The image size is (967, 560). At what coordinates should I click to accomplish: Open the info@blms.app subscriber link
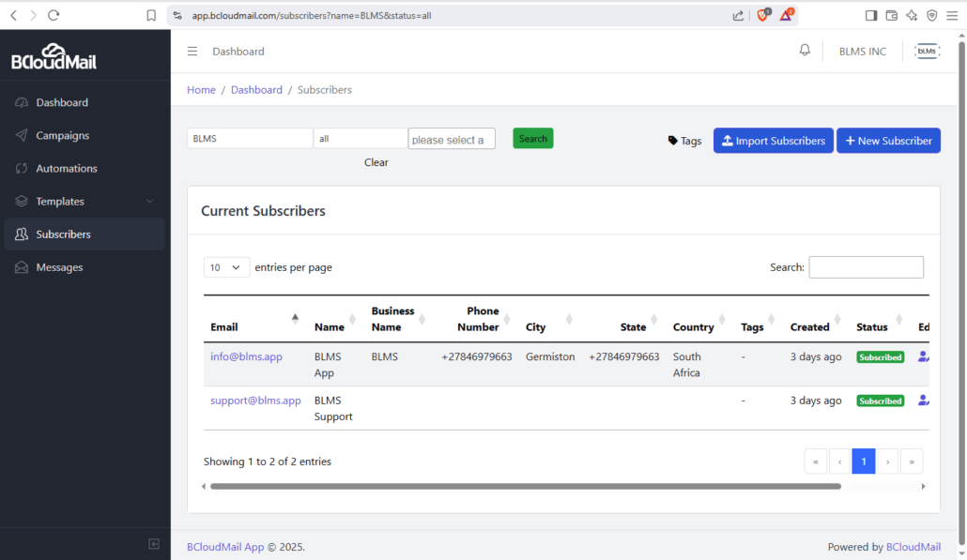coord(246,356)
